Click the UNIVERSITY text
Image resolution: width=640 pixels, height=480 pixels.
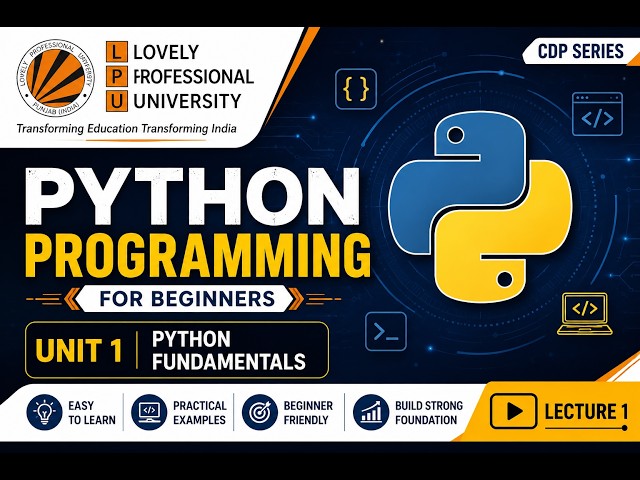coord(187,101)
